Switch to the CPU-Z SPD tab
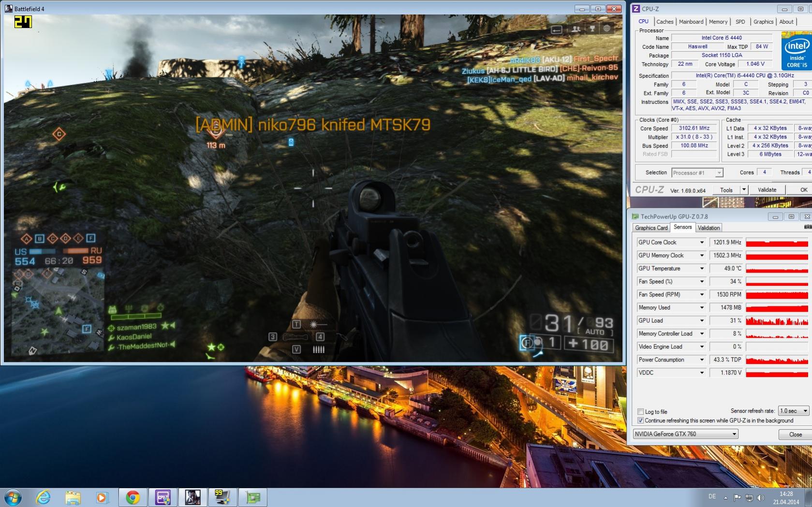This screenshot has height=507, width=812. pos(740,22)
